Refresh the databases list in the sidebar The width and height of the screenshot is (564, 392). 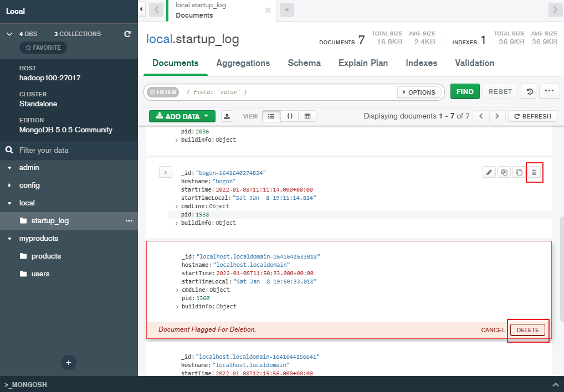click(x=129, y=34)
